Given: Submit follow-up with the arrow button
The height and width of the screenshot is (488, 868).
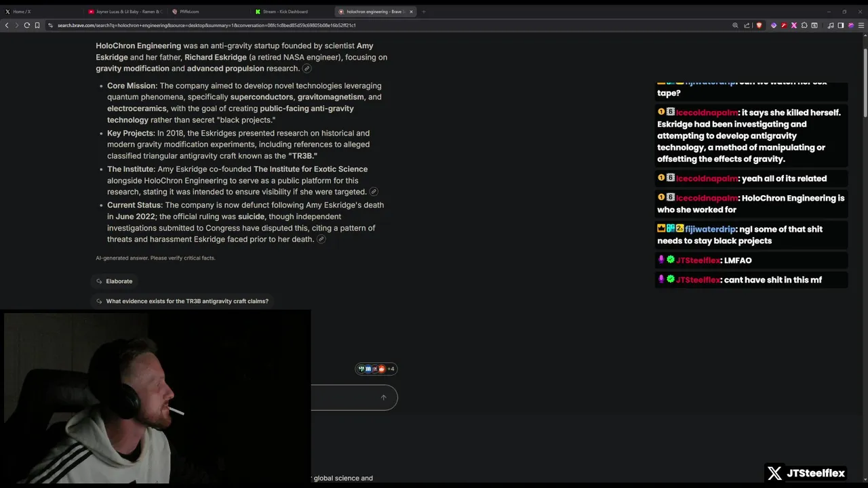Looking at the screenshot, I should click(383, 398).
